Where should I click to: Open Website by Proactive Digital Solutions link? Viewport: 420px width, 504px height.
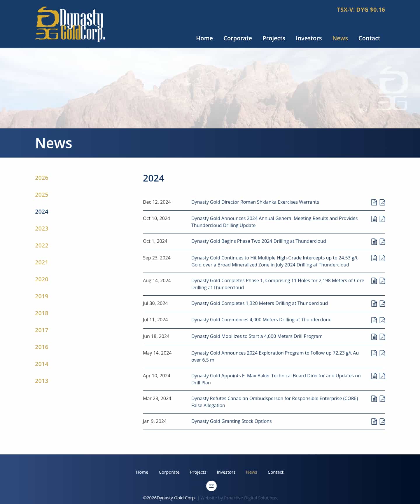click(x=239, y=498)
